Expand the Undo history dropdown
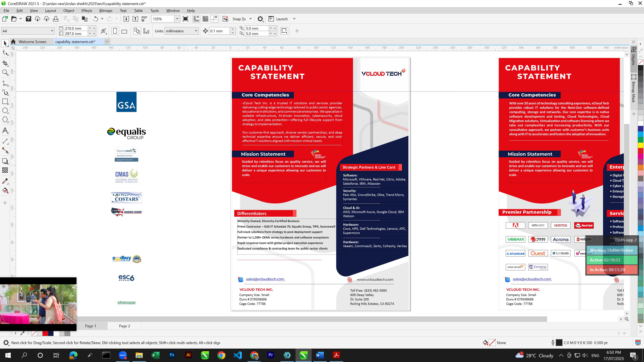Screen dimensions: 644x362 click(102, 19)
